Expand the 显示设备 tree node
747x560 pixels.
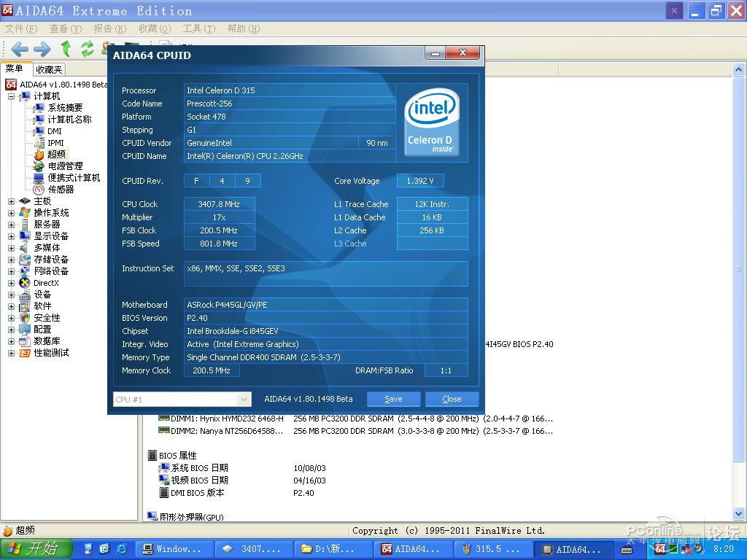click(x=11, y=236)
